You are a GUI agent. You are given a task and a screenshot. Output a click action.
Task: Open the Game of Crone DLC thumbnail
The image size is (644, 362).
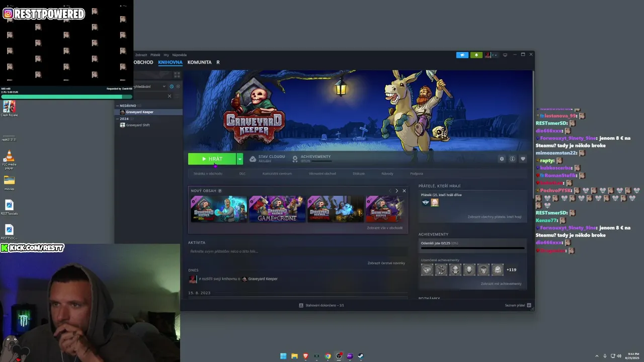tap(277, 209)
